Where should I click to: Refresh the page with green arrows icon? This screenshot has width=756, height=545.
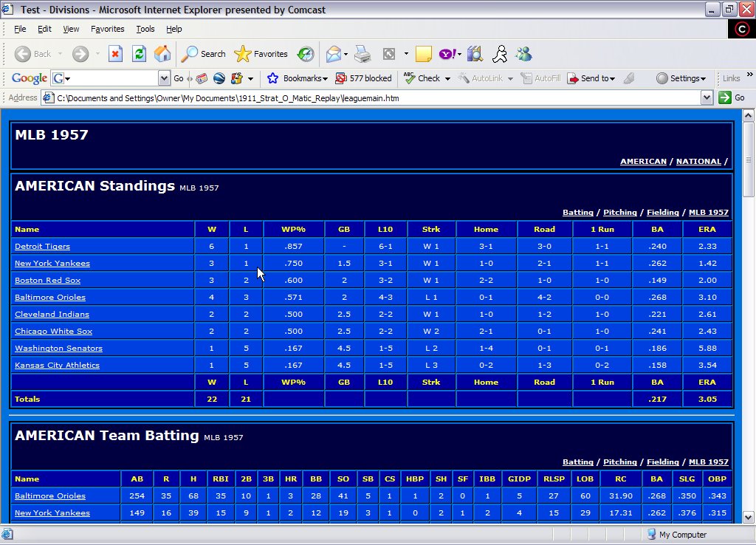tap(140, 54)
